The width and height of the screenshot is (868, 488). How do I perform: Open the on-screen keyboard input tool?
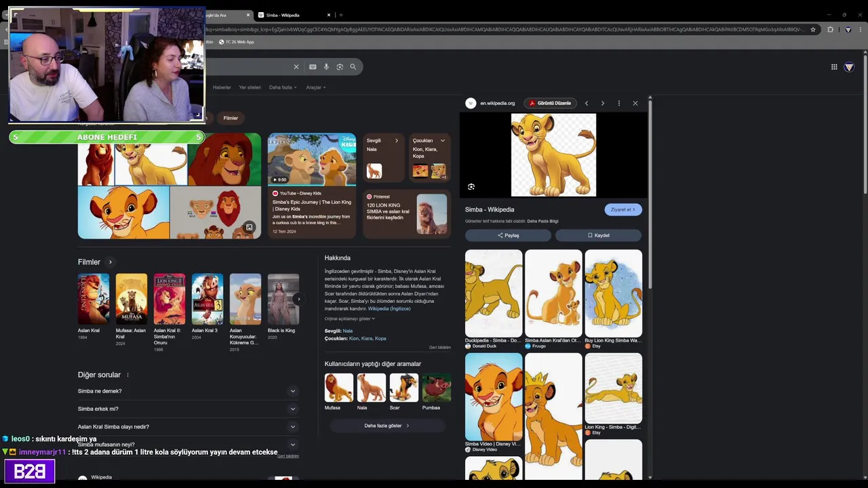(313, 66)
